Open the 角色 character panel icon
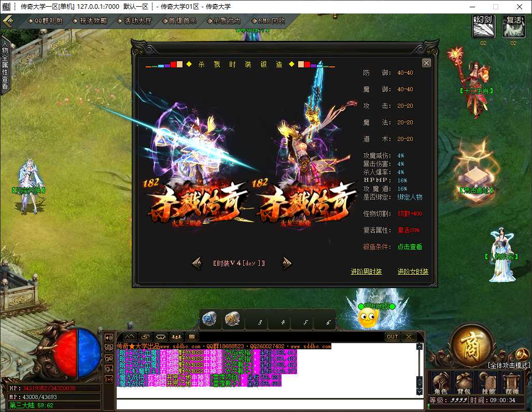The height and width of the screenshot is (412, 532). coord(440,382)
